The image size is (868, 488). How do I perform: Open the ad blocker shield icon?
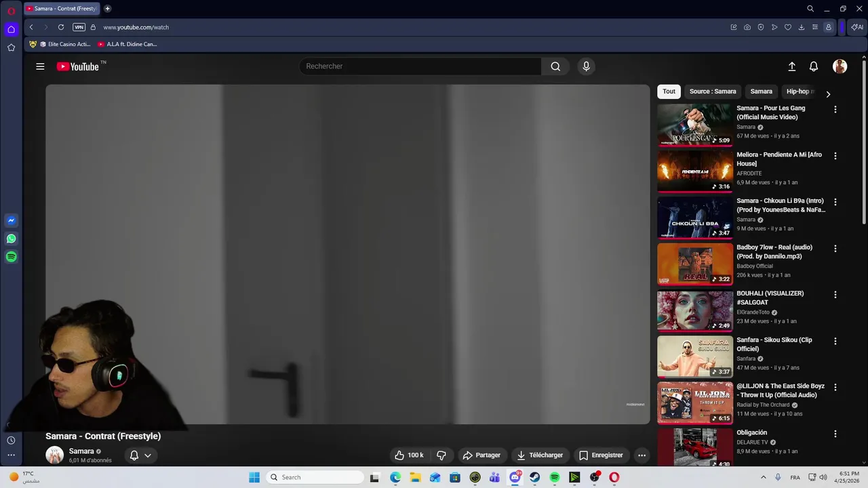[761, 27]
